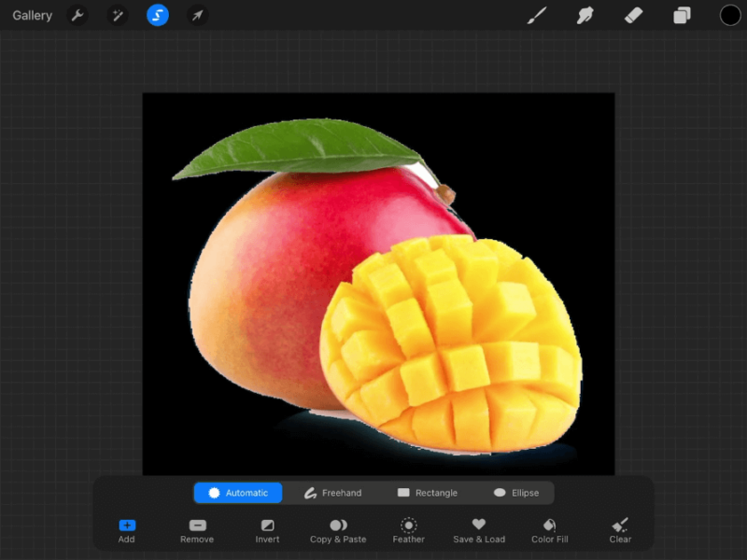Viewport: 747px width, 560px height.
Task: Copy & Paste the selected area
Action: click(338, 530)
